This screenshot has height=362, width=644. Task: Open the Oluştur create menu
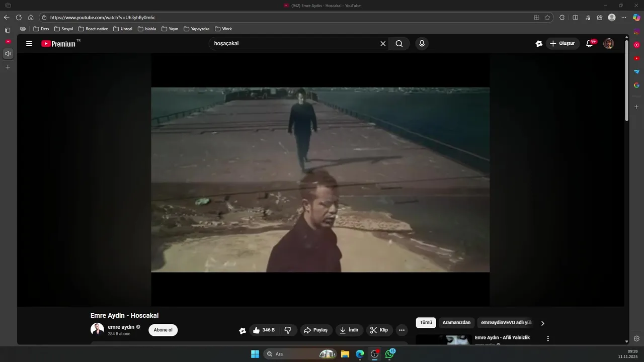[x=562, y=44]
